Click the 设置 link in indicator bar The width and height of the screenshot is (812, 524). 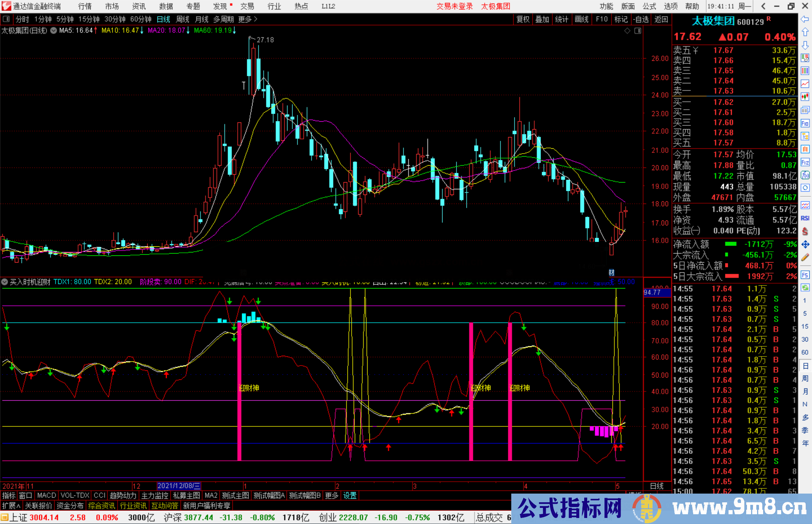[x=350, y=495]
